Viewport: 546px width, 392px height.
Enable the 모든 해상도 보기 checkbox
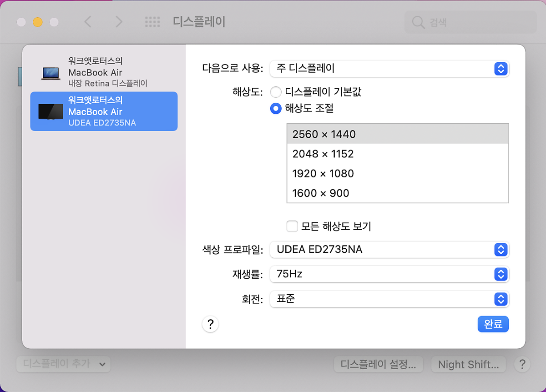coord(292,226)
